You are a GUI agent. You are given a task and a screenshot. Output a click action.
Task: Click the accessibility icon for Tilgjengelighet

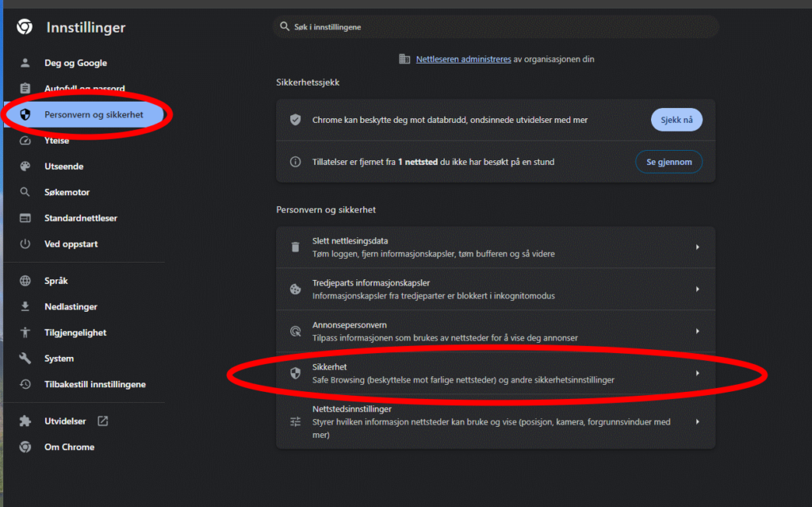(25, 332)
